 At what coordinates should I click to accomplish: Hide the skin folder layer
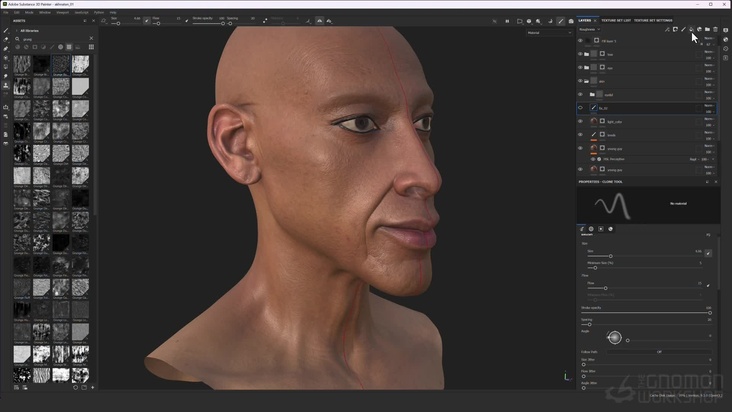tap(580, 81)
